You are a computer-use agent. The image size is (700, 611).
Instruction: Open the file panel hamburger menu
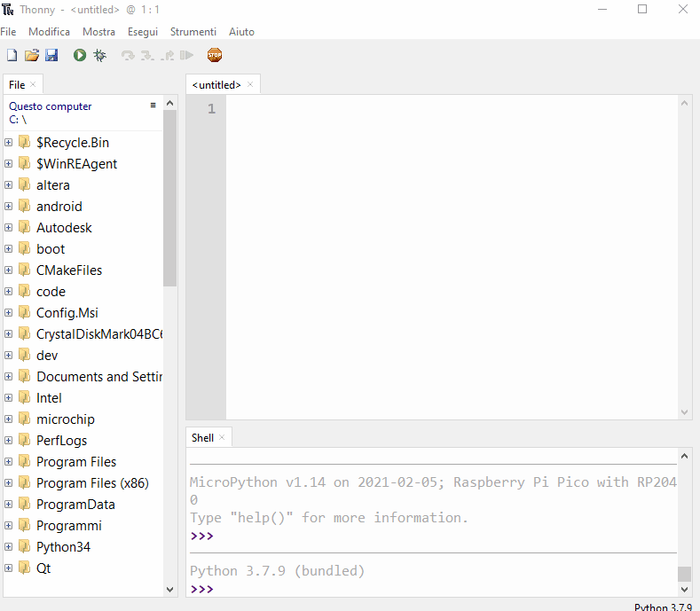[153, 105]
